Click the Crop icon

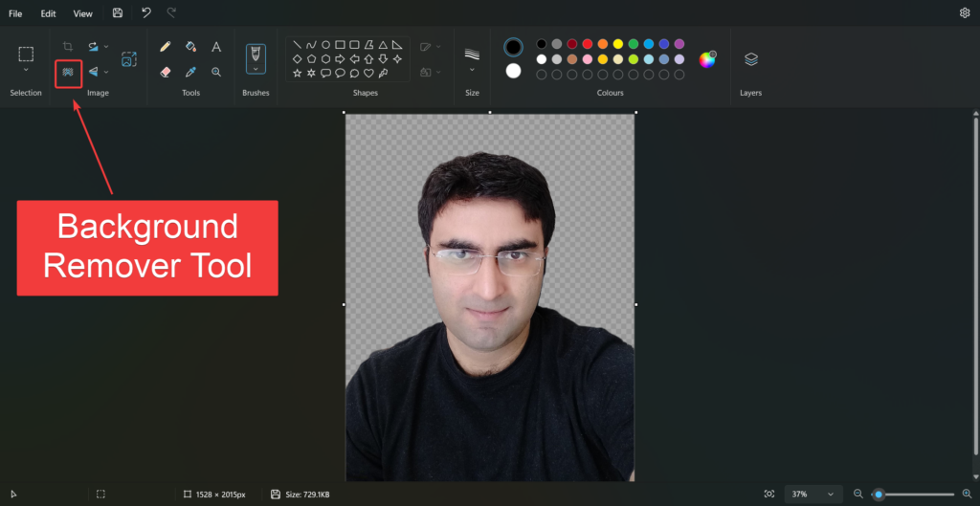pos(68,46)
